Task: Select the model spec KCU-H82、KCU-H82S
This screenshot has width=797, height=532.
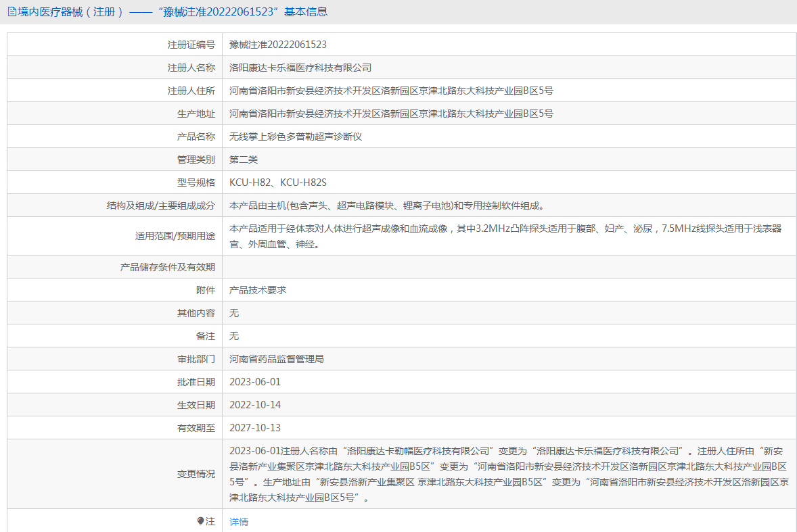Action: (x=278, y=183)
